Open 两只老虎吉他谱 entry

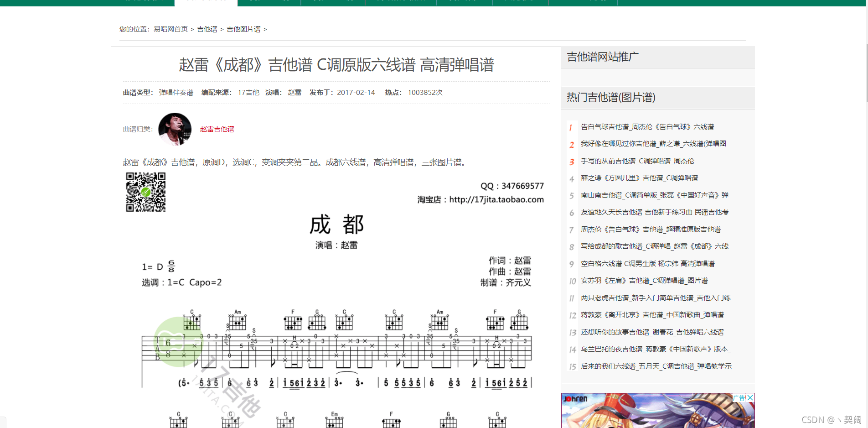pyautogui.click(x=656, y=298)
